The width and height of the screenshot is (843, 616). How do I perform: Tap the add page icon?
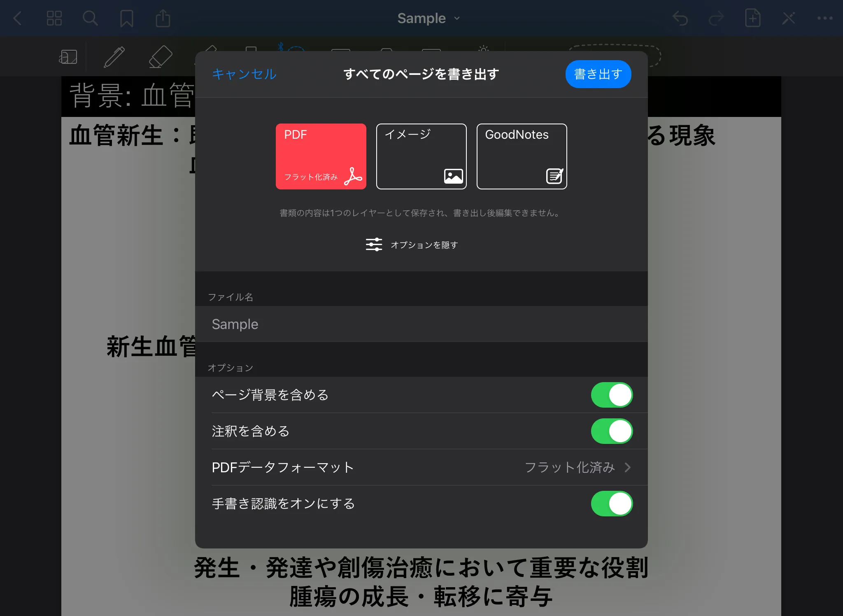[x=752, y=19]
